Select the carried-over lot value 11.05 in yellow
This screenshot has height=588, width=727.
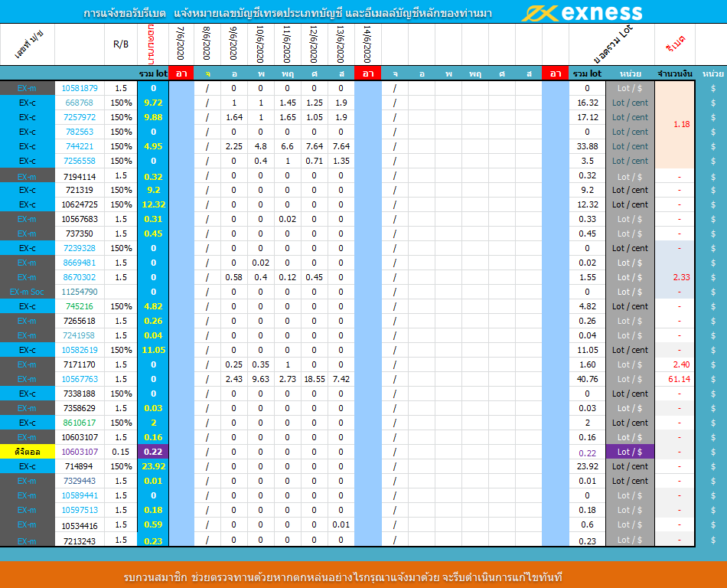coord(154,350)
